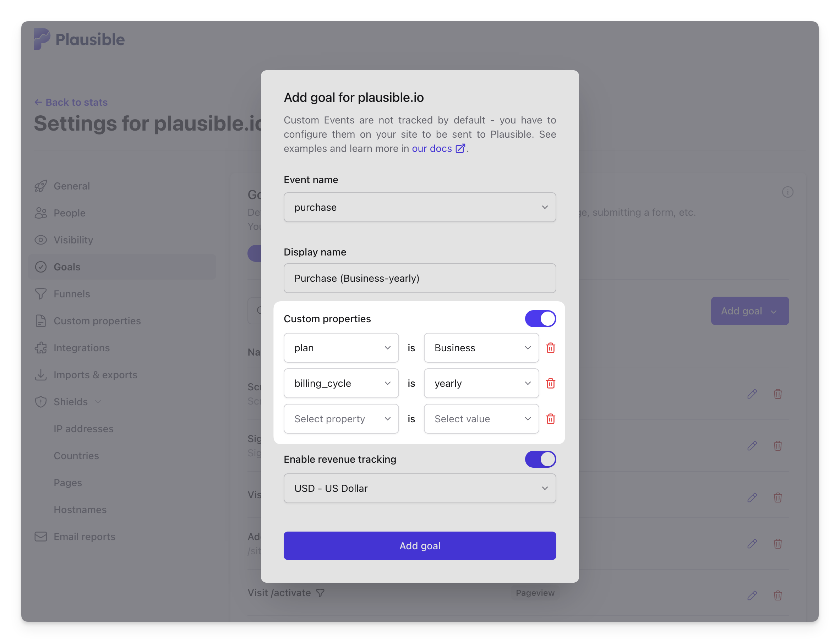840x643 pixels.
Task: Open Custom properties from the sidebar
Action: click(97, 321)
